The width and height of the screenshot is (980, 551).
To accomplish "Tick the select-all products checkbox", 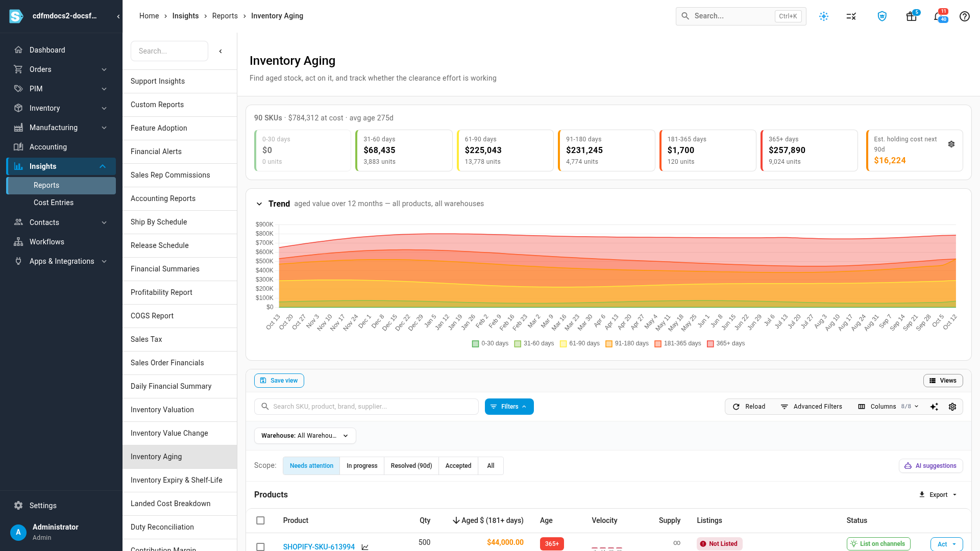I will click(260, 520).
